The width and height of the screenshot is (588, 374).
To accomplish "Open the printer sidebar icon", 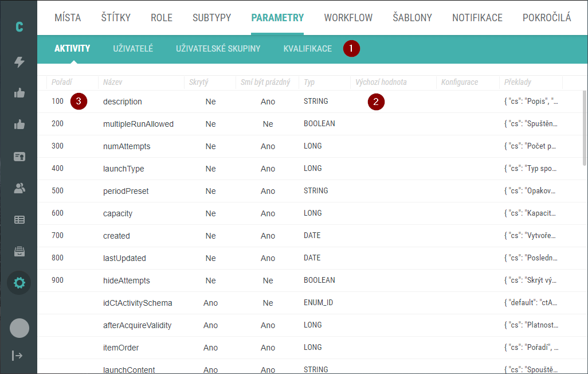I will 19,251.
